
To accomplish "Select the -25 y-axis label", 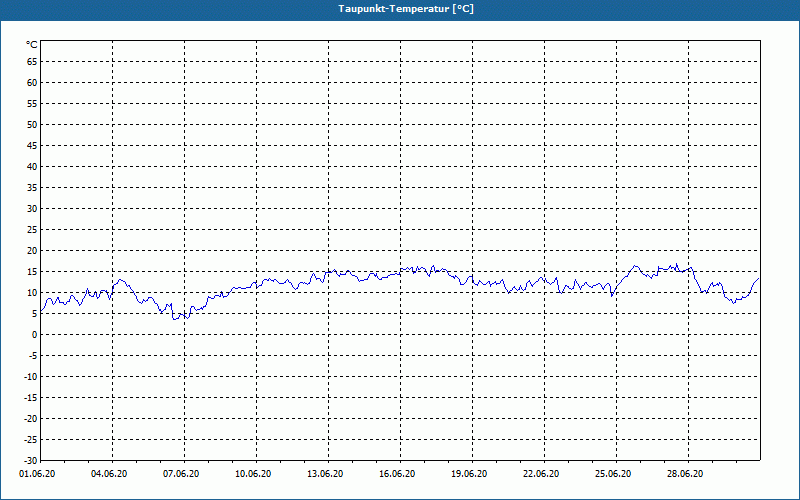I will pos(31,439).
